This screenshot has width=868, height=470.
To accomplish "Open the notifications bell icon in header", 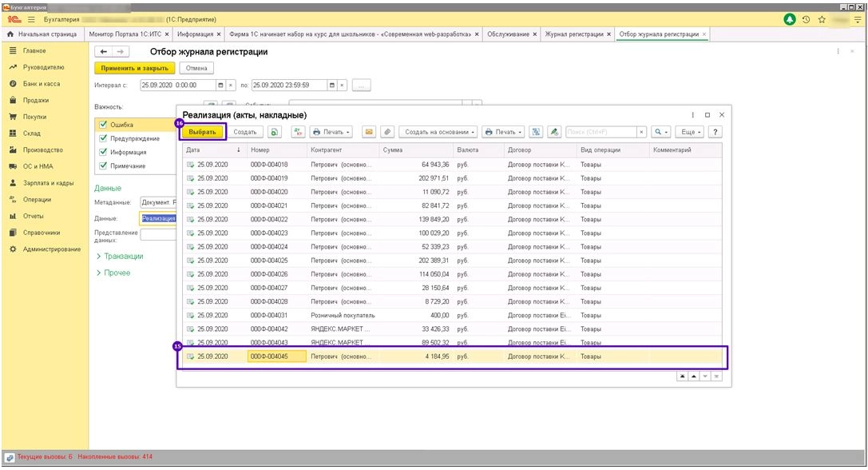I will pyautogui.click(x=790, y=19).
